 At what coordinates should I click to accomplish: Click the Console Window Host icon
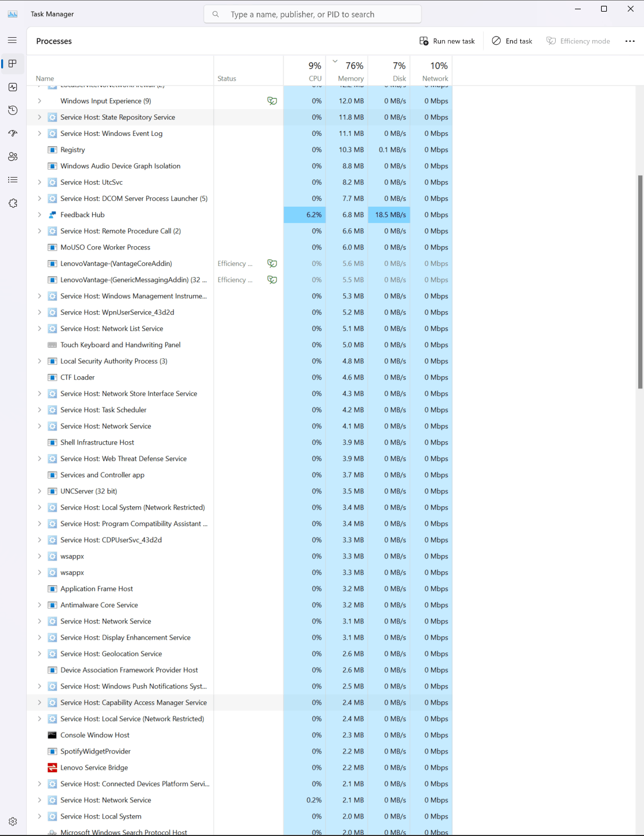click(52, 735)
